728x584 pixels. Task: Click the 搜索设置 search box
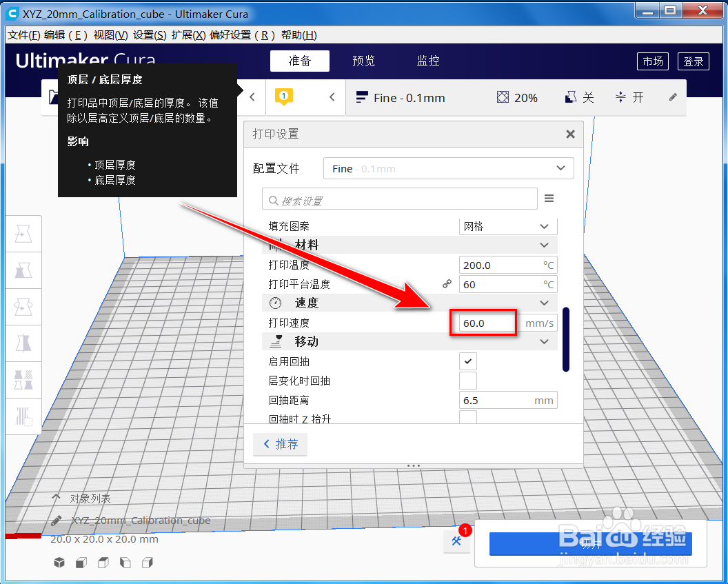click(x=400, y=199)
